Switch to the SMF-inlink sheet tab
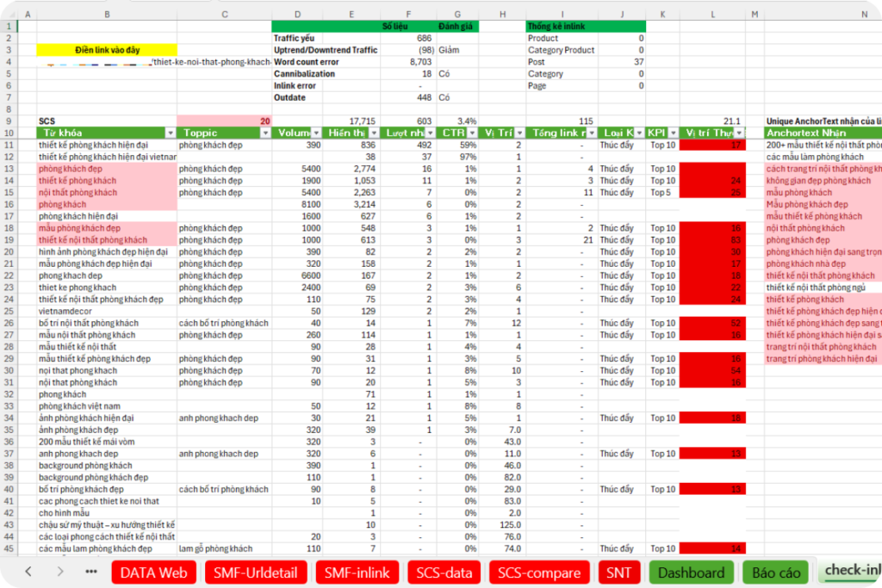The width and height of the screenshot is (882, 588). (x=357, y=573)
